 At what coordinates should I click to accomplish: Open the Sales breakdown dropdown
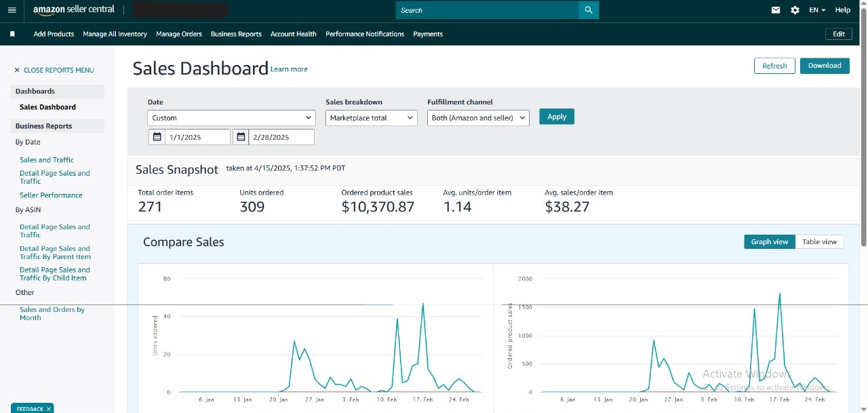pyautogui.click(x=371, y=118)
